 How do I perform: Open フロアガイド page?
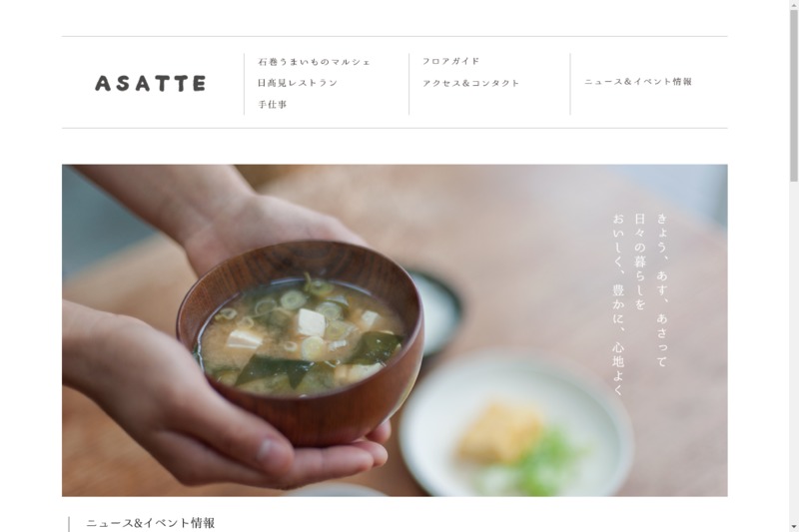451,61
